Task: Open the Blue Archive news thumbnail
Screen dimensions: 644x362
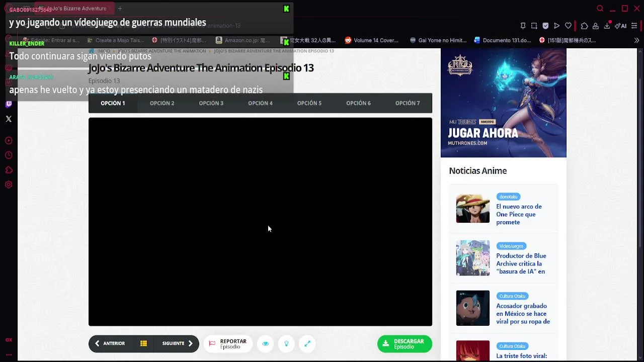Action: [472, 258]
